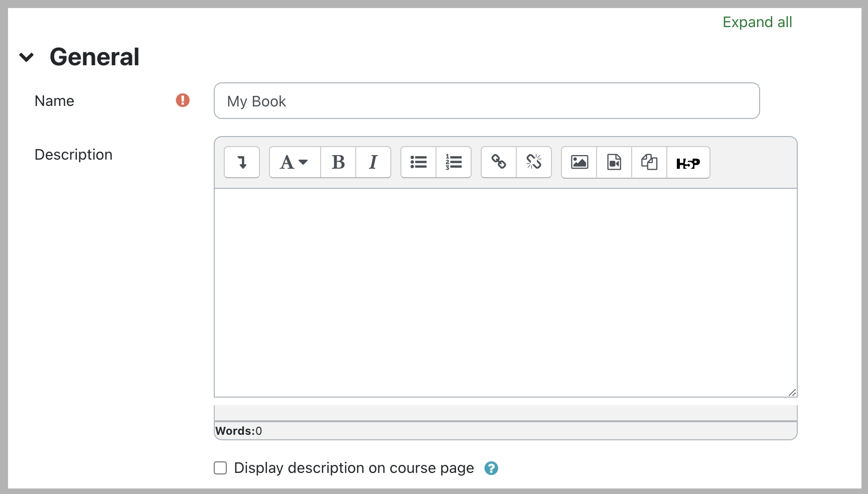The width and height of the screenshot is (868, 494).
Task: Open the insert link tool
Action: [x=499, y=162]
